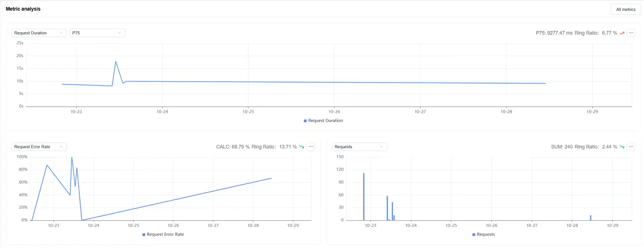Open ellipsis menu on Requests chart
Screen dimensions: 644x248
tap(631, 147)
